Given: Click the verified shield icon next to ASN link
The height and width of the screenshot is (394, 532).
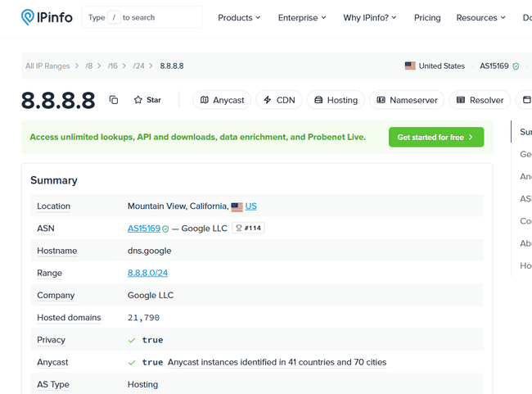Looking at the screenshot, I should 165,229.
